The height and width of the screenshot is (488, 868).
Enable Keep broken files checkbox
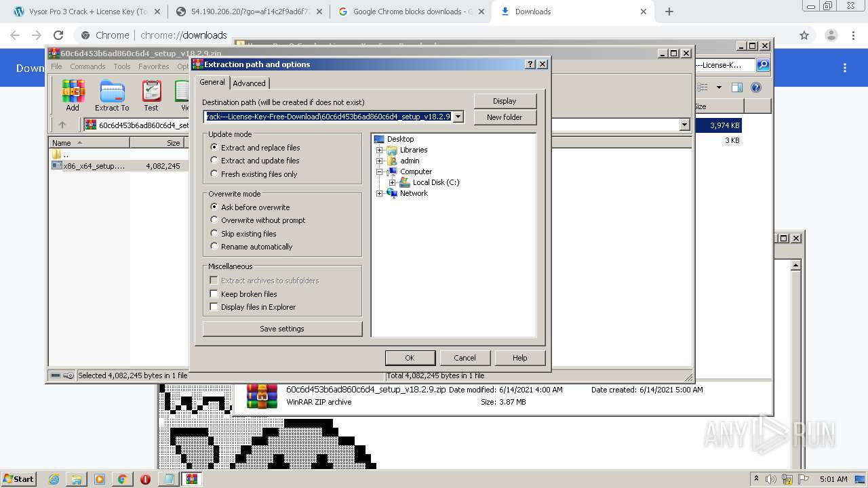[x=214, y=294]
